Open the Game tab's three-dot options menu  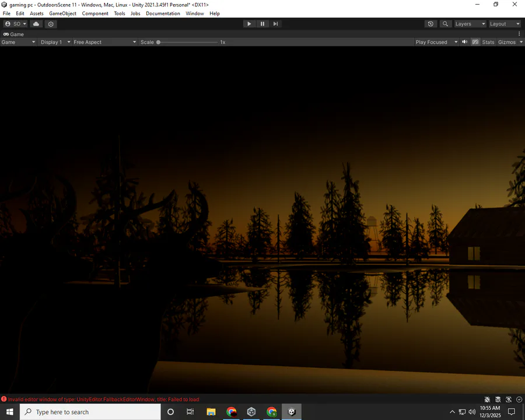point(519,34)
